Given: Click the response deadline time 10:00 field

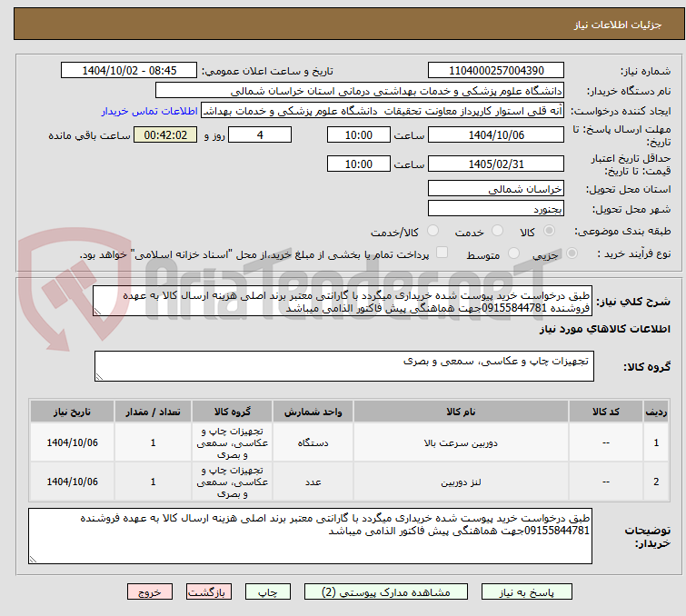Looking at the screenshot, I should pyautogui.click(x=358, y=134).
